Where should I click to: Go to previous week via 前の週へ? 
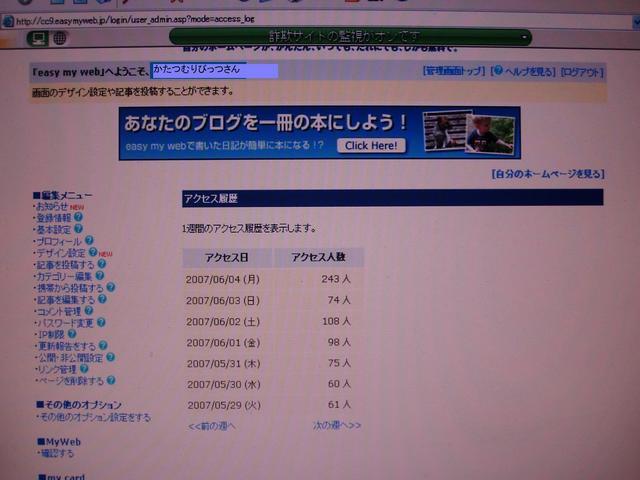(x=212, y=425)
